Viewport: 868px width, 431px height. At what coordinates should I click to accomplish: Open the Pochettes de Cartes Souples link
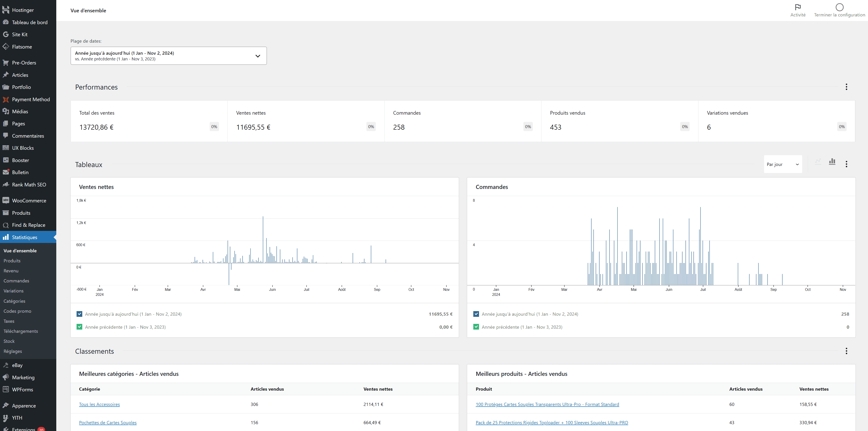[x=108, y=423]
